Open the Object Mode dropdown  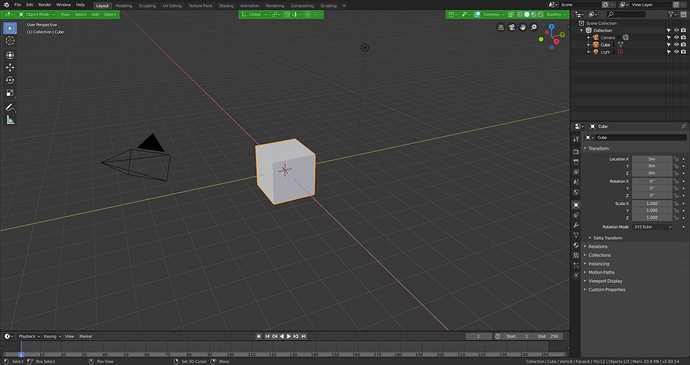[37, 15]
